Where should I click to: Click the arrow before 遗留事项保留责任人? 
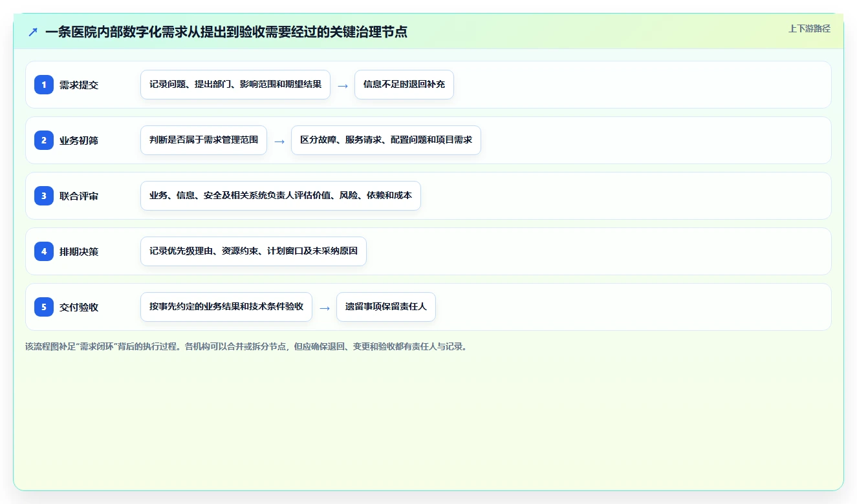click(x=325, y=308)
